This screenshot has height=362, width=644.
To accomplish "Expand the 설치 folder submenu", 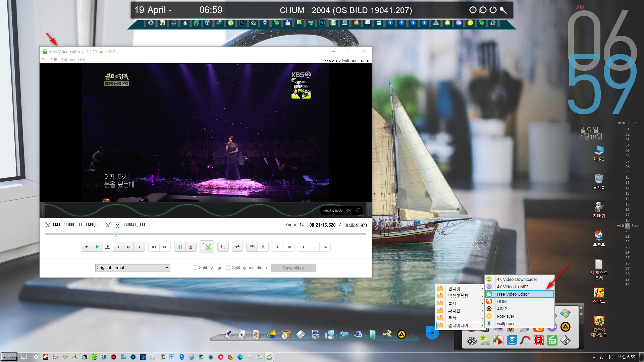I will click(x=460, y=303).
